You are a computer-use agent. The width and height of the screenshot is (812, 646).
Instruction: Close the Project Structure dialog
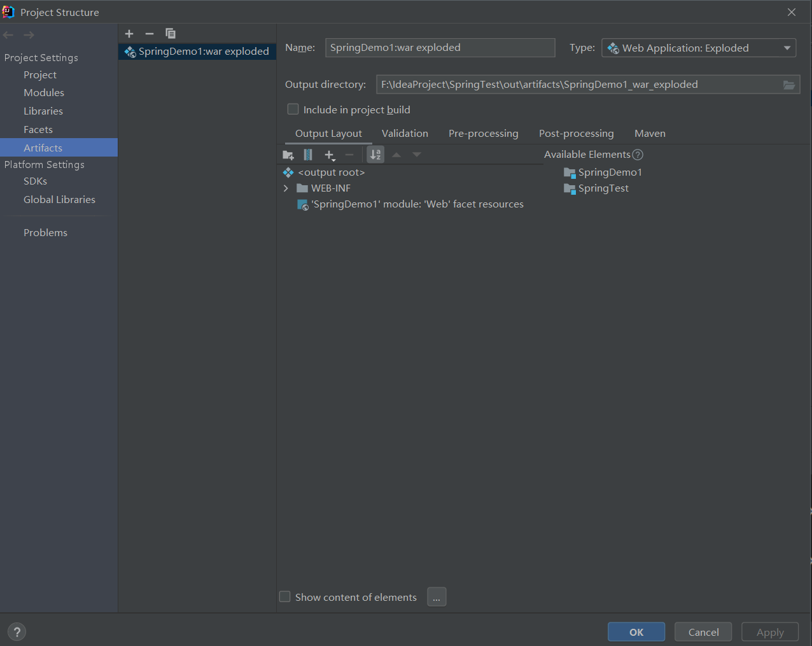click(x=792, y=12)
